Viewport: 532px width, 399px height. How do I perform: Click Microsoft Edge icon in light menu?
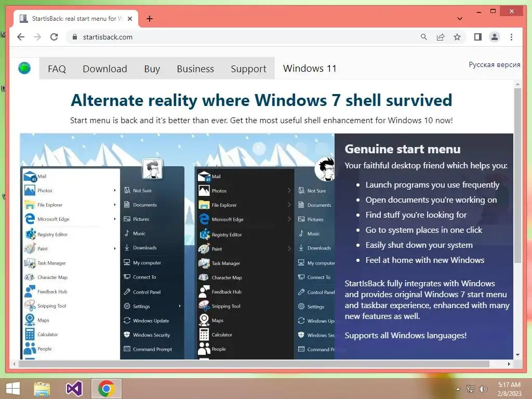pos(30,219)
